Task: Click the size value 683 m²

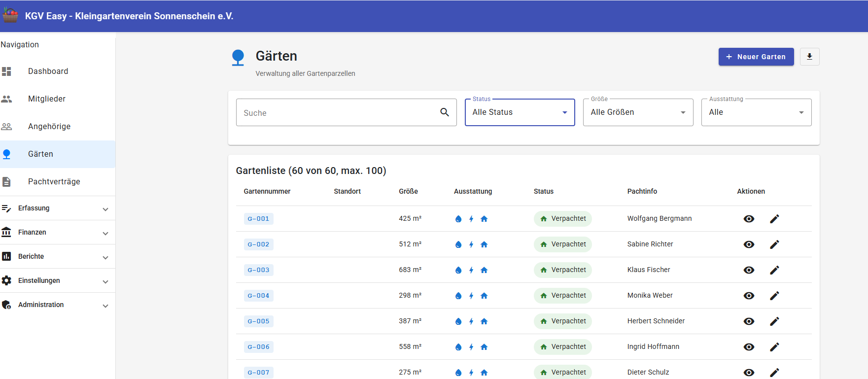Action: pyautogui.click(x=410, y=270)
